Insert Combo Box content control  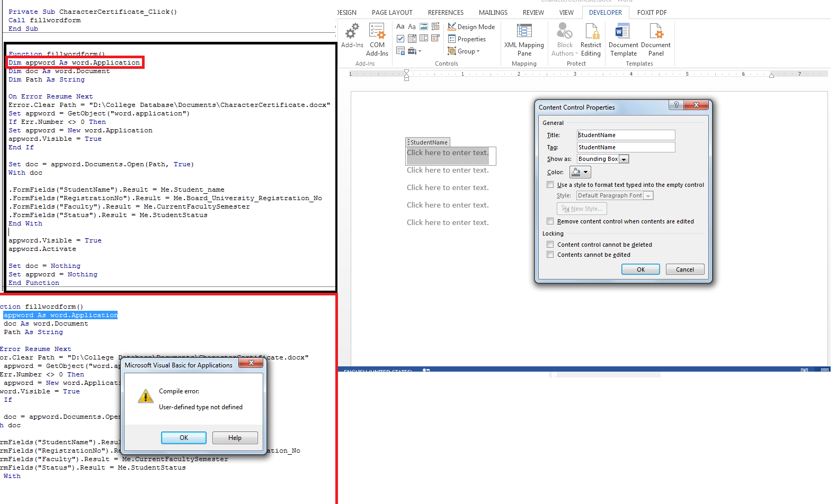412,39
